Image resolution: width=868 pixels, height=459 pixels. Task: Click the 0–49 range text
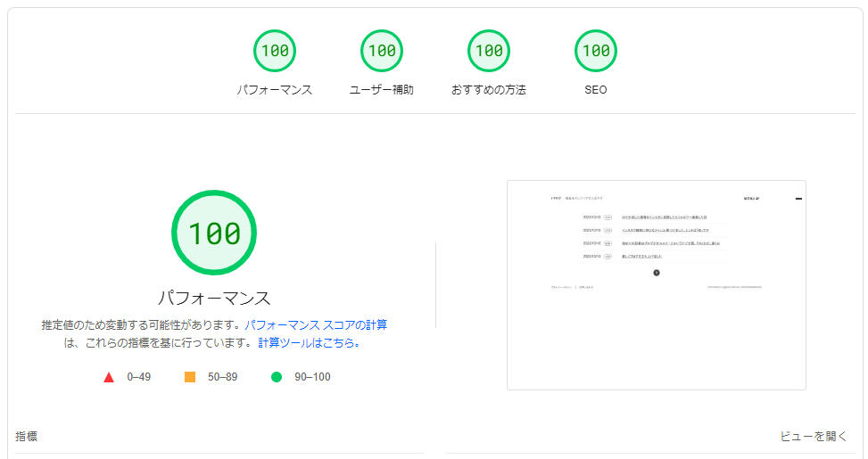(139, 377)
